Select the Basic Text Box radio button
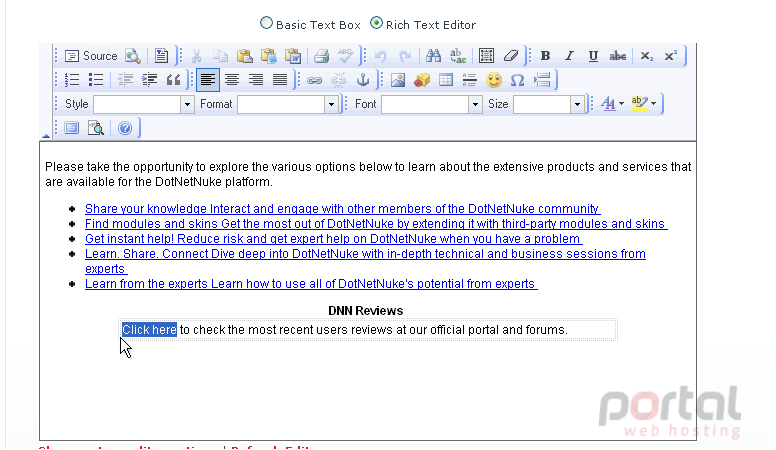 click(266, 23)
